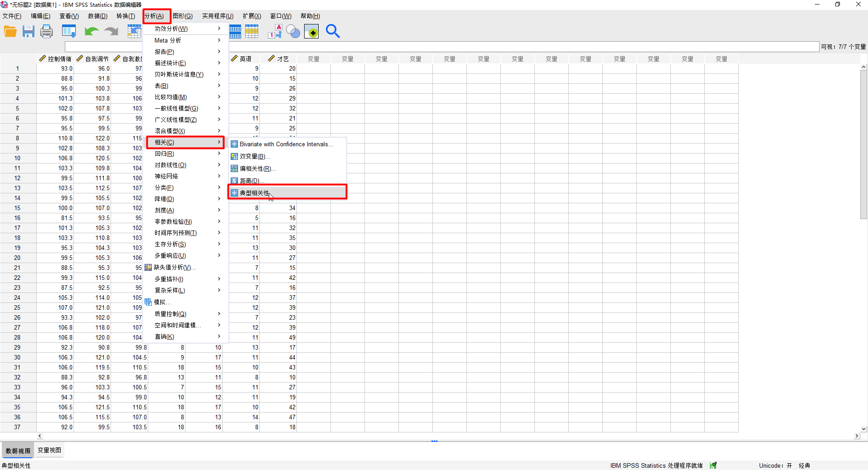868x470 pixels.
Task: Expand the 非参数检验(N) submenu
Action: [x=185, y=222]
